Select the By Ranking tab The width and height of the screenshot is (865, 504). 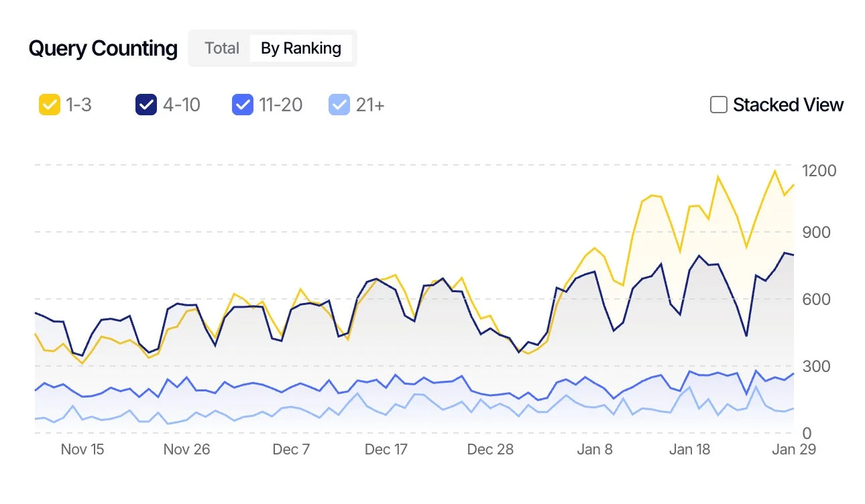[x=301, y=48]
